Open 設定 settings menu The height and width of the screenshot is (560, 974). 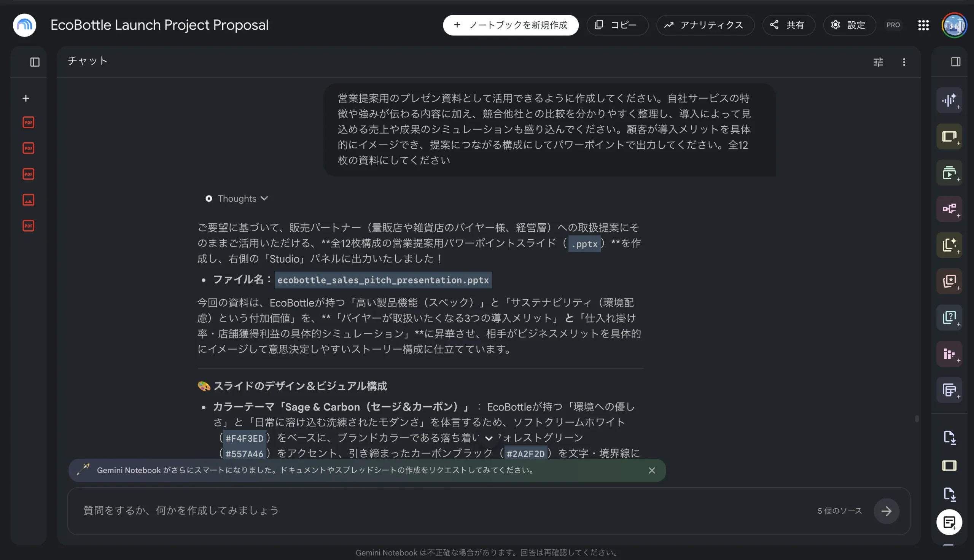coord(850,25)
